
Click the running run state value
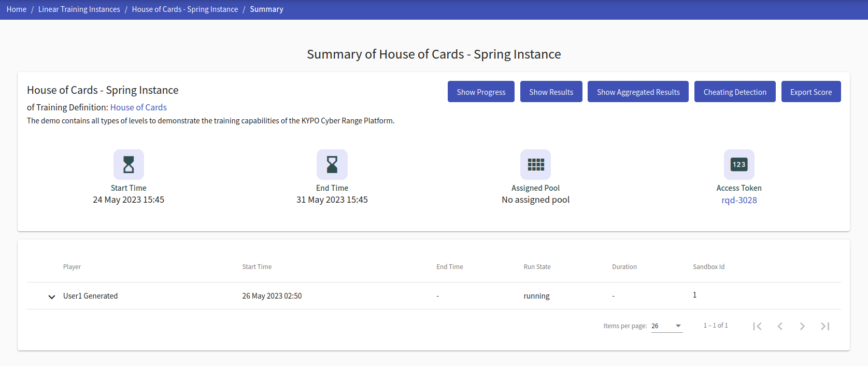[x=537, y=296]
